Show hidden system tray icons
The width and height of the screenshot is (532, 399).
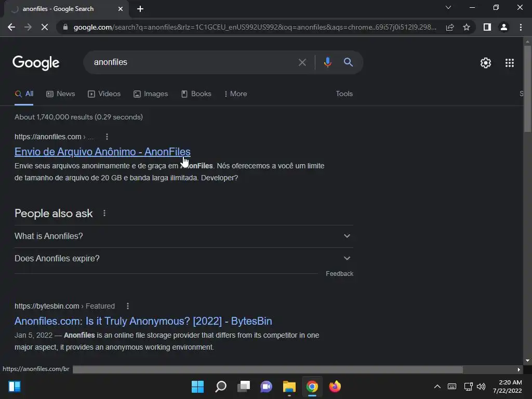(x=437, y=387)
